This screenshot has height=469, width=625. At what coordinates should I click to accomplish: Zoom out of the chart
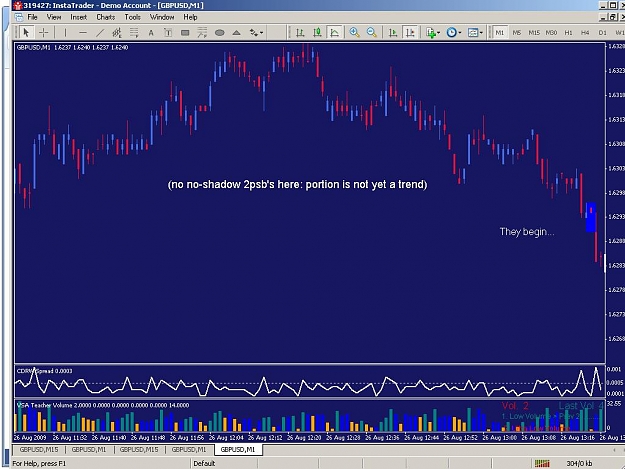point(371,33)
